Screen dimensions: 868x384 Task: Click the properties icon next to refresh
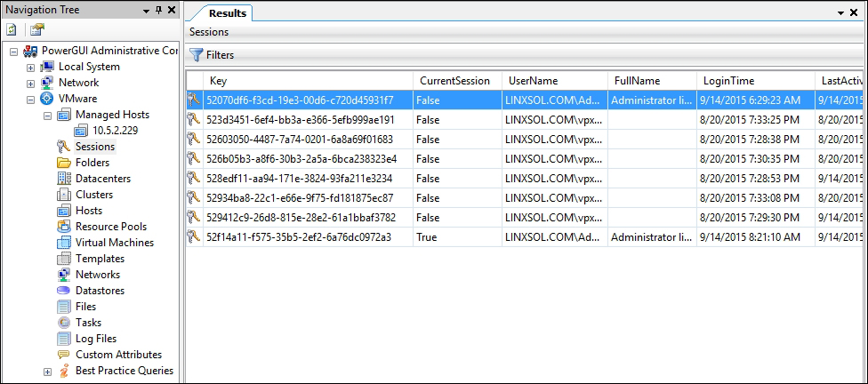click(x=37, y=30)
